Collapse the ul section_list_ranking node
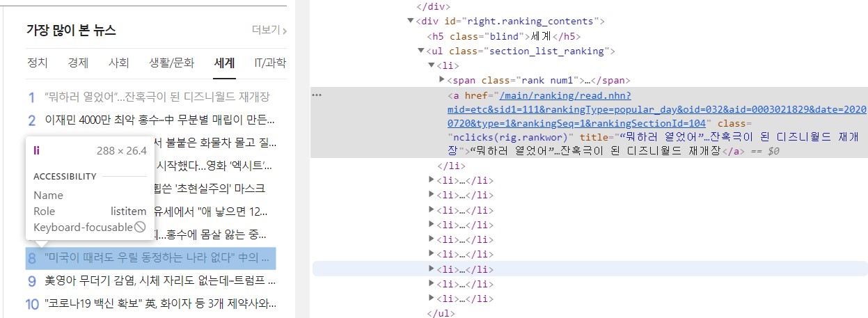The height and width of the screenshot is (318, 868). [420, 51]
